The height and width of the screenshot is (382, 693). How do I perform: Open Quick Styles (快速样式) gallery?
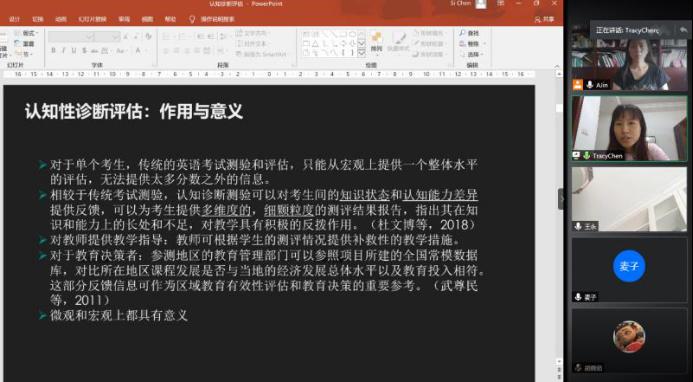pyautogui.click(x=398, y=42)
